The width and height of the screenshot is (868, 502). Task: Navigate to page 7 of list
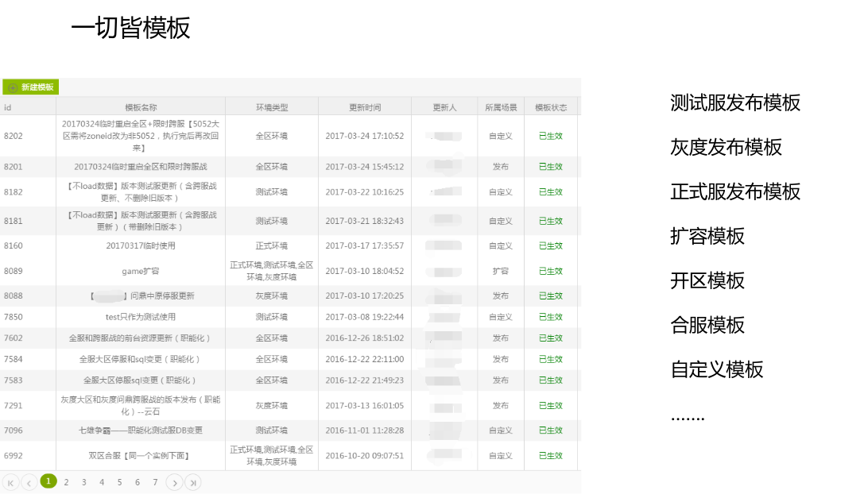pyautogui.click(x=155, y=482)
